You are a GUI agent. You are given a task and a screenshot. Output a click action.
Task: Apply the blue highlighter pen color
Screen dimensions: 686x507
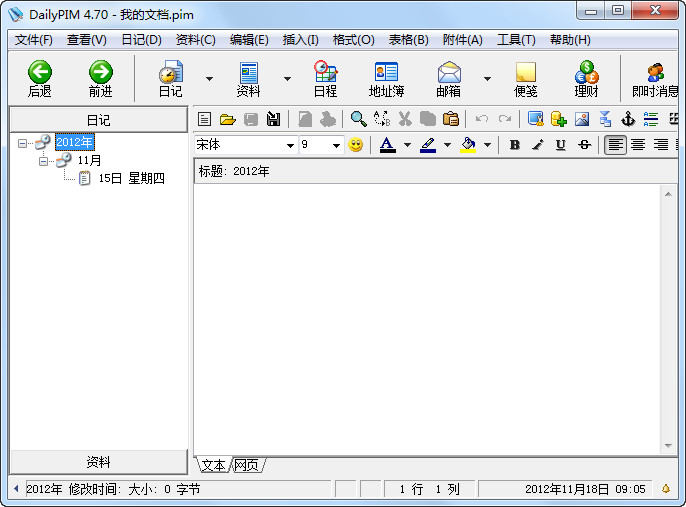427,145
